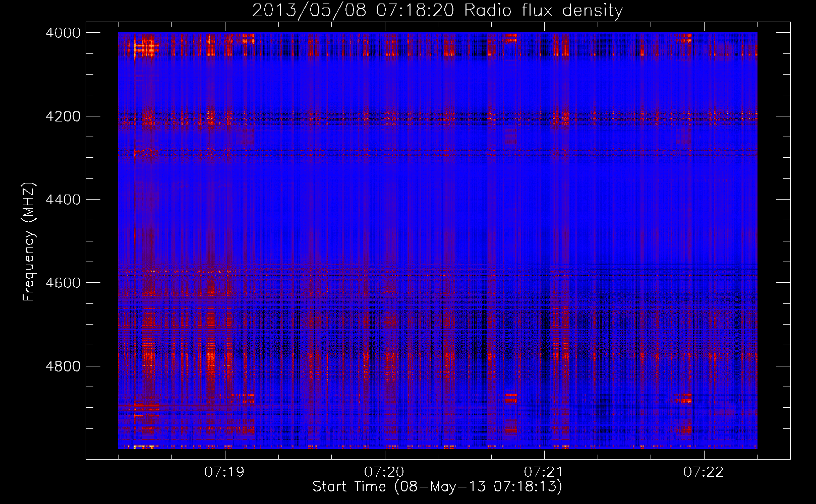
Task: Click the 4200 frequency tick label
Action: pyautogui.click(x=63, y=116)
